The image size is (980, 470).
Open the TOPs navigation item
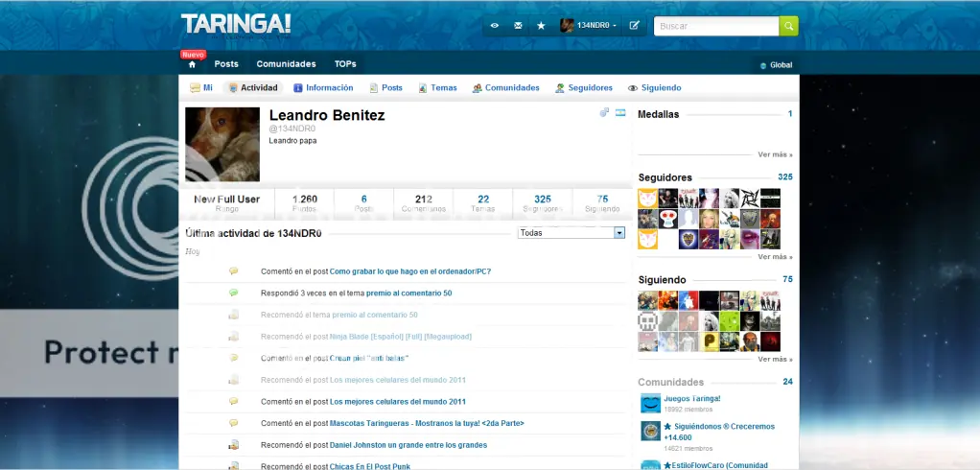(x=345, y=63)
